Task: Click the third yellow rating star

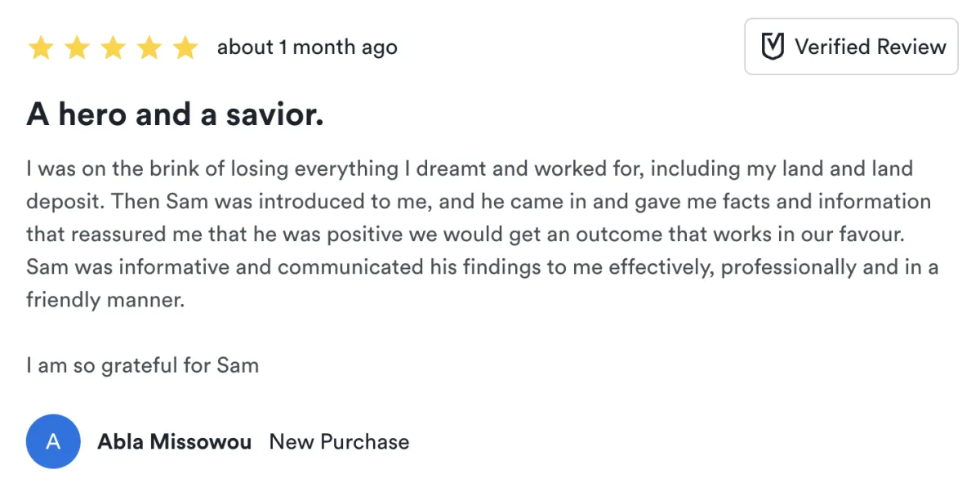Action: coord(113,48)
